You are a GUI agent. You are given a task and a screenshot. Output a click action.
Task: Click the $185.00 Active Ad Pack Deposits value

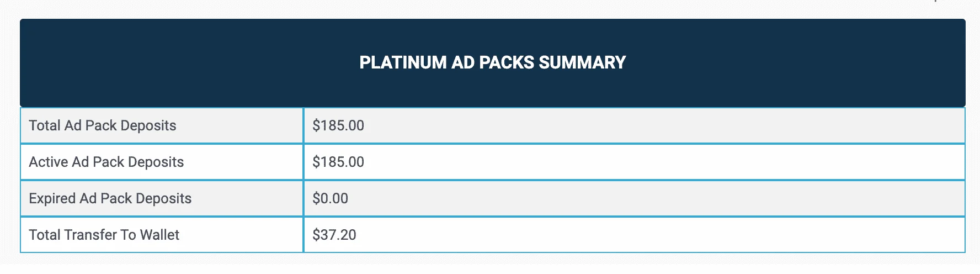click(338, 162)
